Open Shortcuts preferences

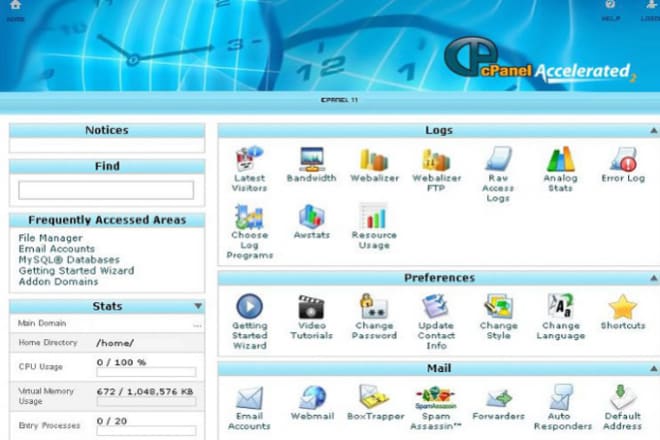(623, 312)
